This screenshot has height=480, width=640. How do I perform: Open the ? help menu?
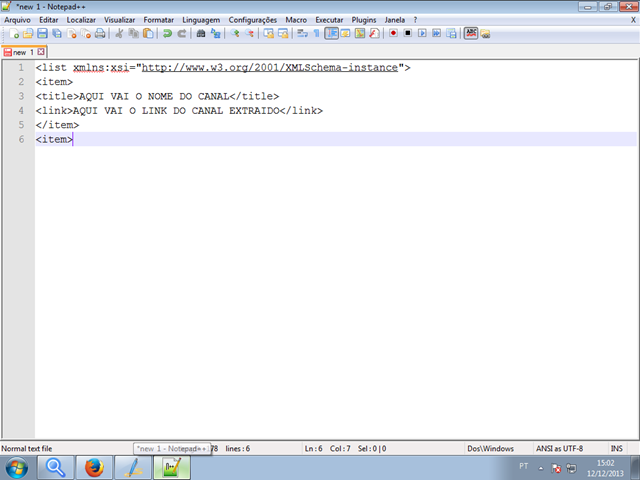point(415,20)
